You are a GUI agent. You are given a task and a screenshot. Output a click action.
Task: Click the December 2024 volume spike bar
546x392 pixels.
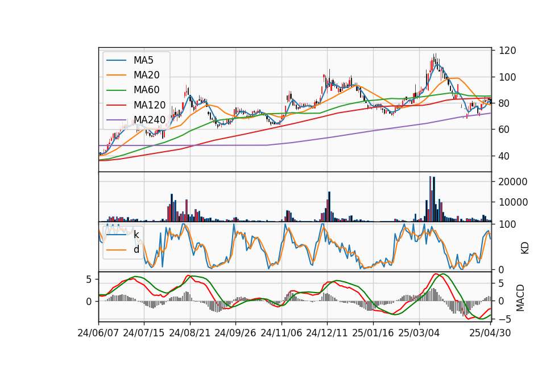tap(329, 207)
